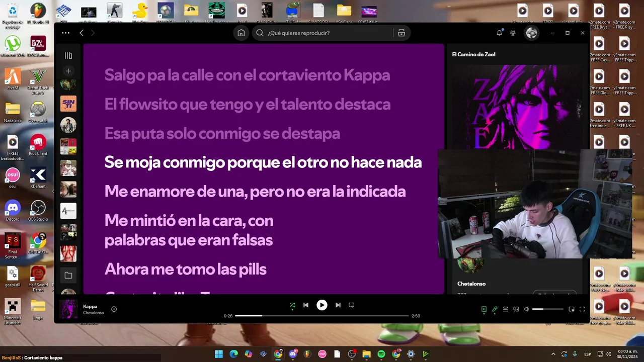Open Discord desktop shortcut
This screenshot has width=644, height=362.
[13, 211]
